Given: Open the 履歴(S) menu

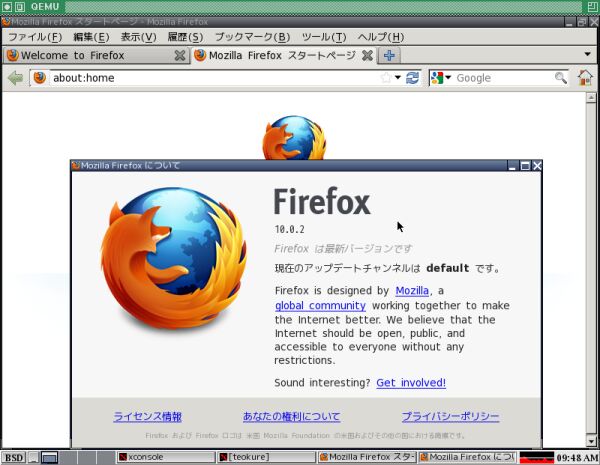Looking at the screenshot, I should 185,37.
